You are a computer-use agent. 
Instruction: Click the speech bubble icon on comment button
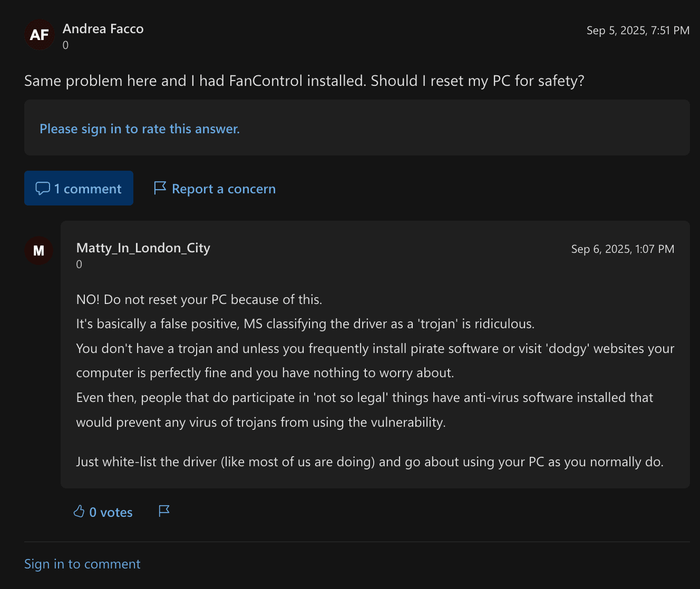click(x=43, y=189)
